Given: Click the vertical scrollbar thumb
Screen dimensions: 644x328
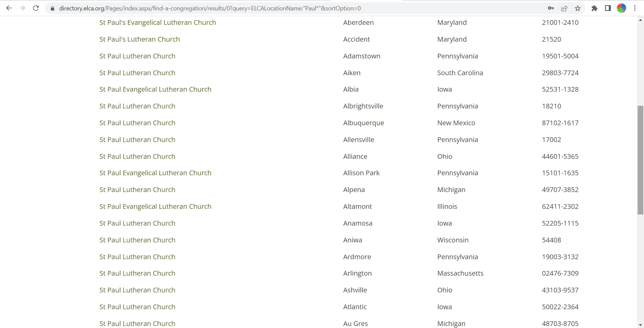Looking at the screenshot, I should (x=641, y=160).
